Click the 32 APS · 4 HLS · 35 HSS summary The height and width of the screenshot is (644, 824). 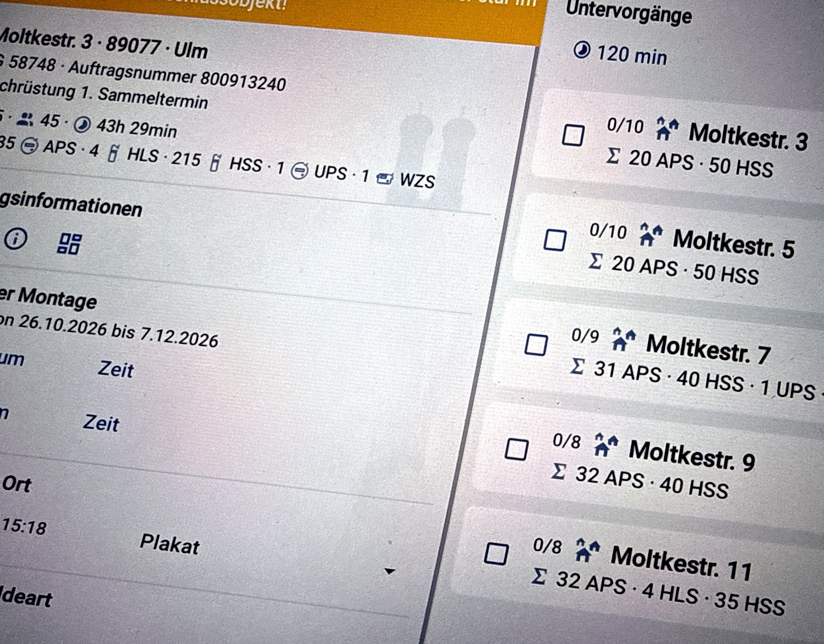[x=670, y=593]
